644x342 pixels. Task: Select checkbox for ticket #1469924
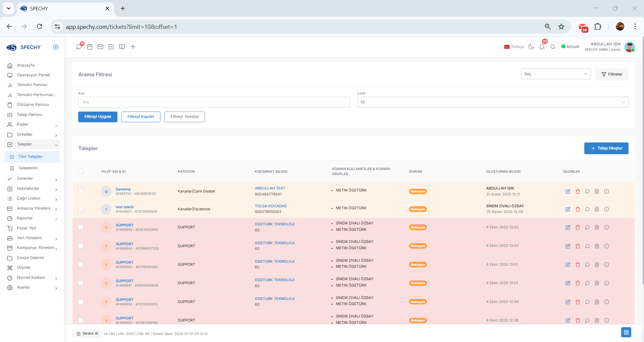click(81, 302)
